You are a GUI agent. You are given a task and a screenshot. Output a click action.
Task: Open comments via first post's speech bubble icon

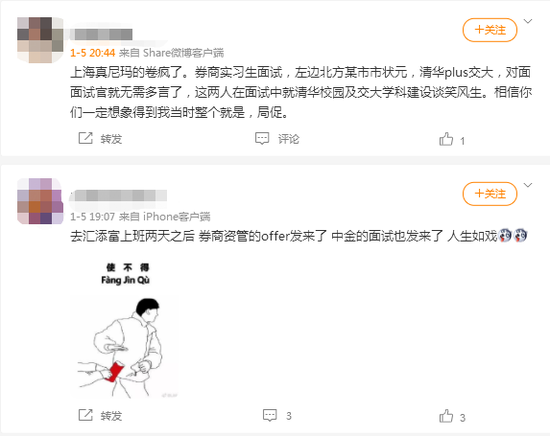pyautogui.click(x=262, y=138)
